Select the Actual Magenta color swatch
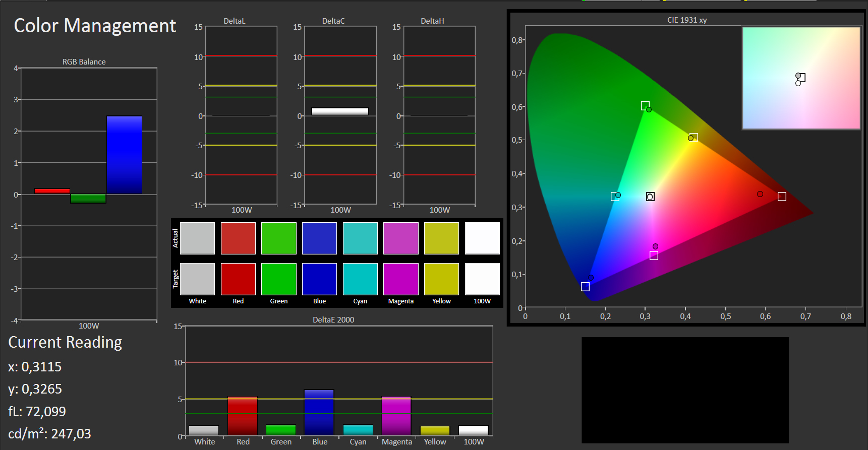This screenshot has height=450, width=868. point(401,238)
